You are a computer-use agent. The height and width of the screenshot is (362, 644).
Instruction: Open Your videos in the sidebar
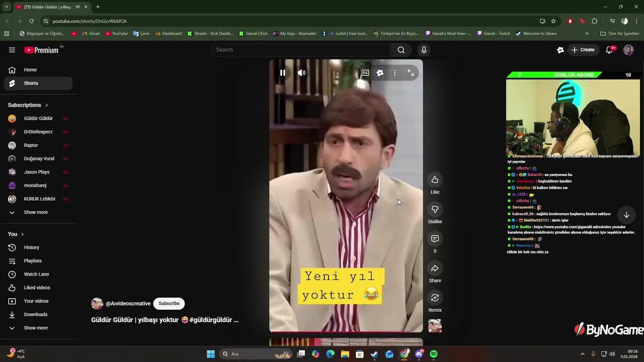[38, 301]
